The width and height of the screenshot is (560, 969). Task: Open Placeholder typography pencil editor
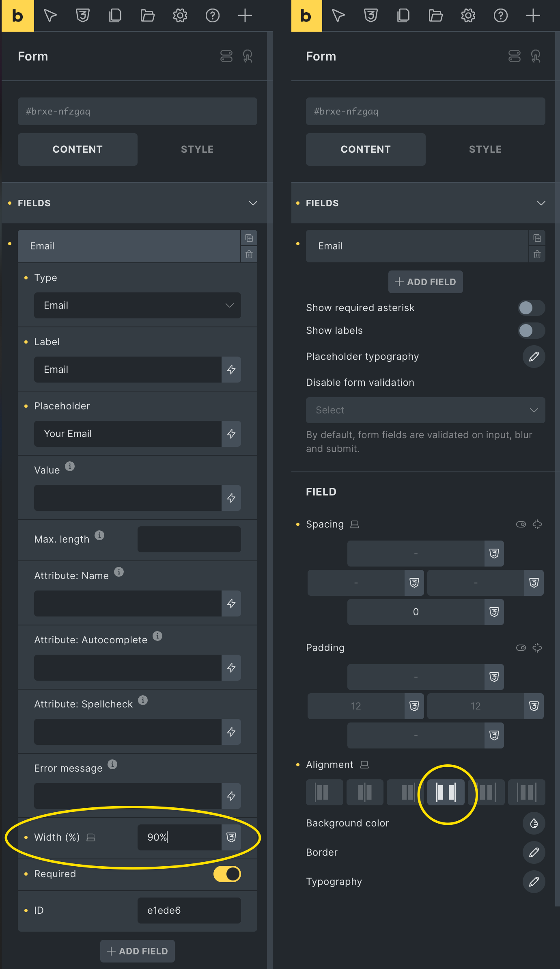pos(534,357)
